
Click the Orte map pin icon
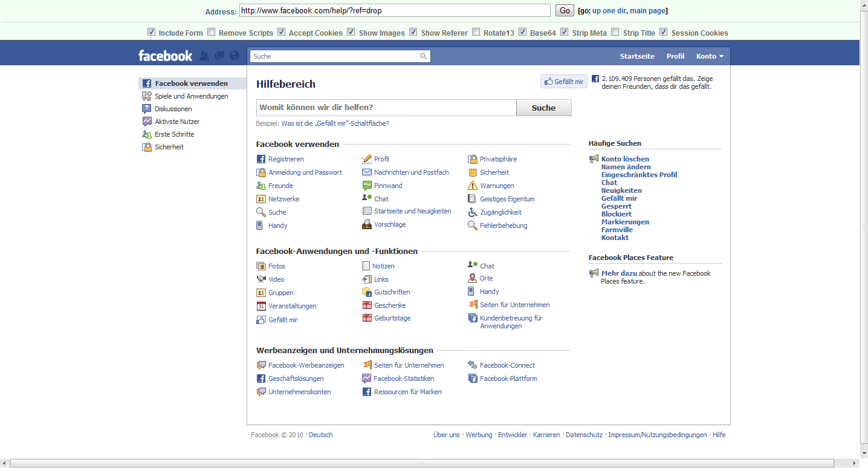point(473,278)
